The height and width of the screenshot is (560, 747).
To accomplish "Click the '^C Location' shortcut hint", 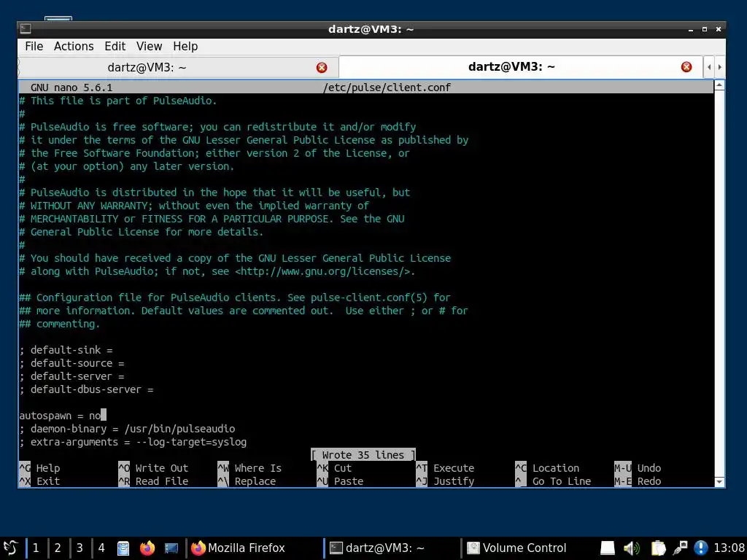I will click(x=547, y=468).
